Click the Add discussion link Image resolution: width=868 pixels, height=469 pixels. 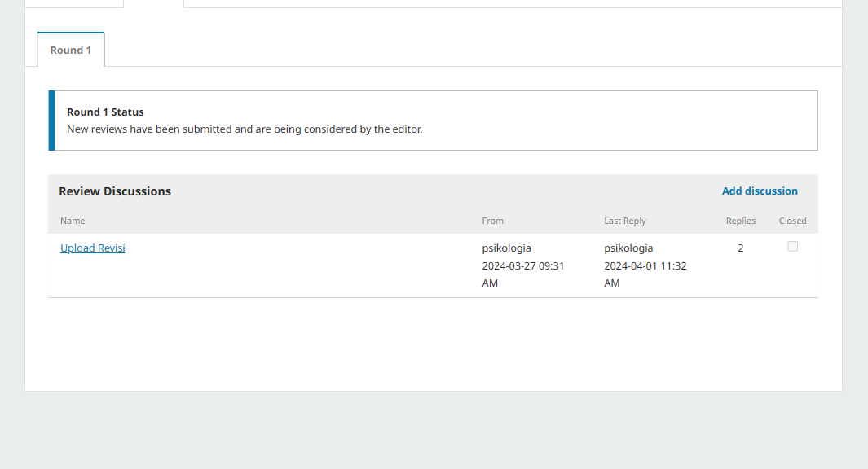click(760, 191)
